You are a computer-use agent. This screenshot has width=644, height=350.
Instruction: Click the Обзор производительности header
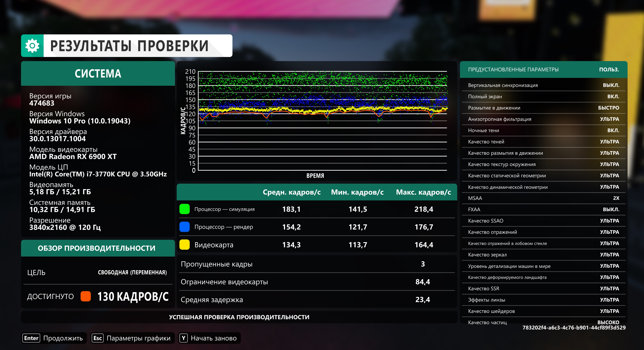click(x=96, y=248)
